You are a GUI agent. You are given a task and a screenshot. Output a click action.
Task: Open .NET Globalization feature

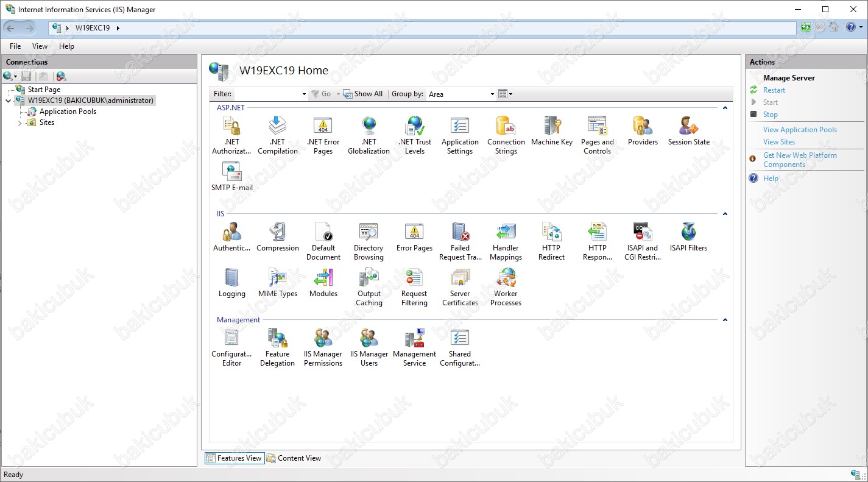pyautogui.click(x=369, y=135)
